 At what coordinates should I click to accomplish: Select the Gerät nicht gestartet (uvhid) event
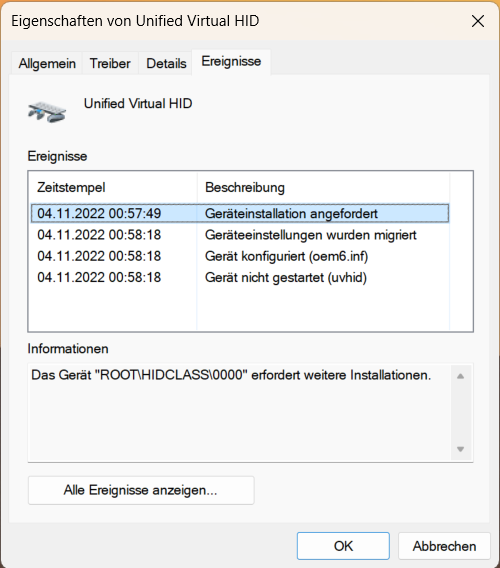click(x=240, y=277)
